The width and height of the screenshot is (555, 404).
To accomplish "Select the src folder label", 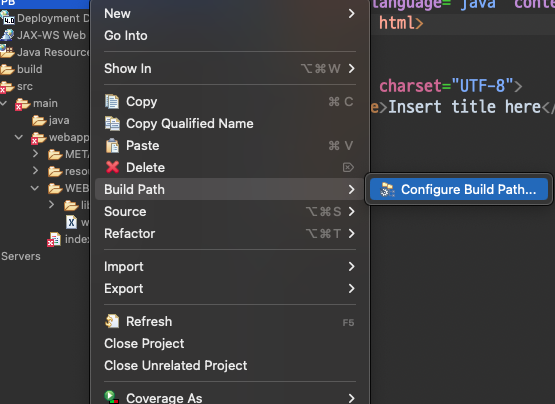I will 25,86.
